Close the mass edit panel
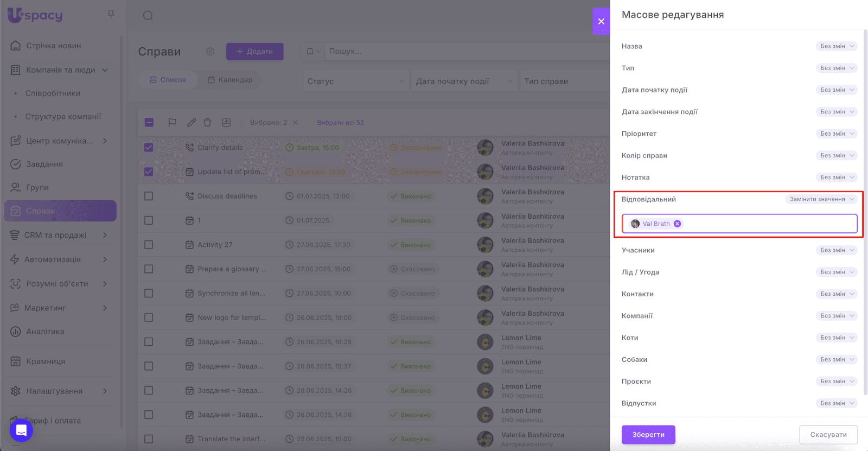This screenshot has width=868, height=451. 601,21
